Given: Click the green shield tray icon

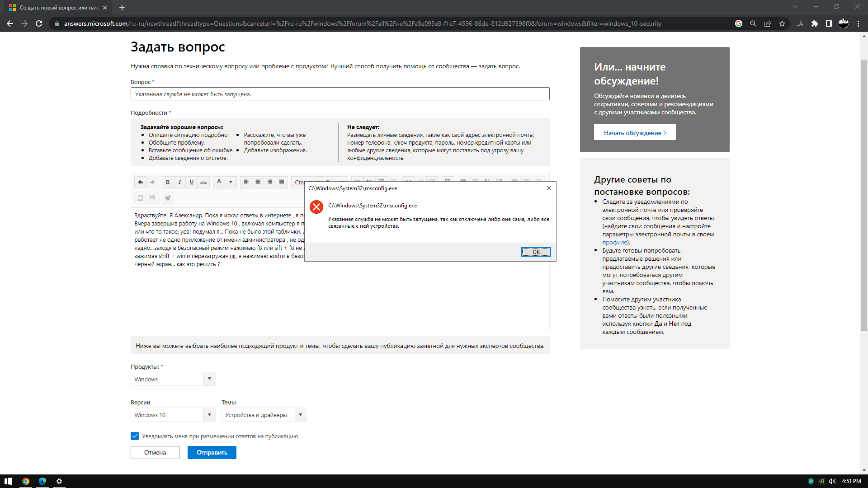Looking at the screenshot, I should (811, 481).
